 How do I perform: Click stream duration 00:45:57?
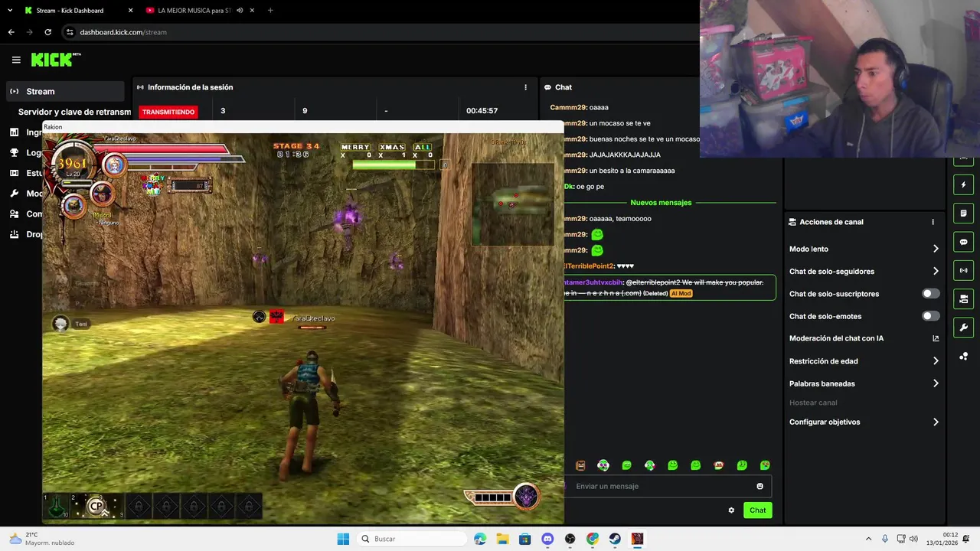pyautogui.click(x=482, y=111)
